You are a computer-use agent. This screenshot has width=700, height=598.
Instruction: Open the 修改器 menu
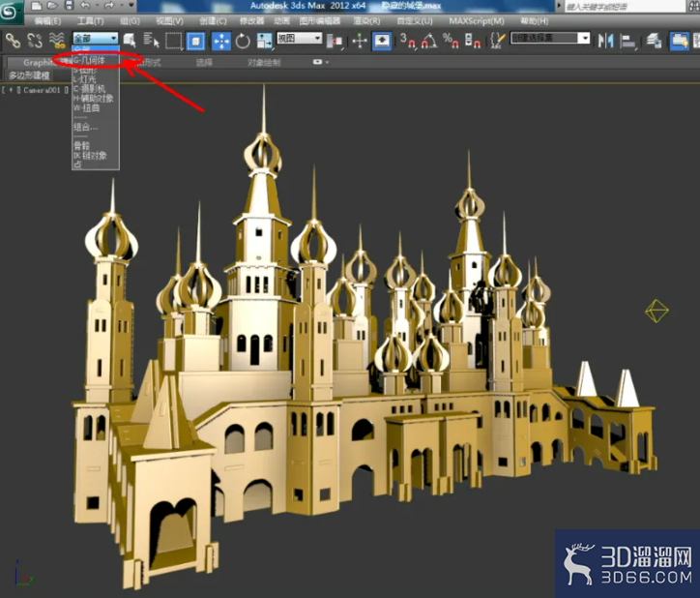tap(251, 21)
